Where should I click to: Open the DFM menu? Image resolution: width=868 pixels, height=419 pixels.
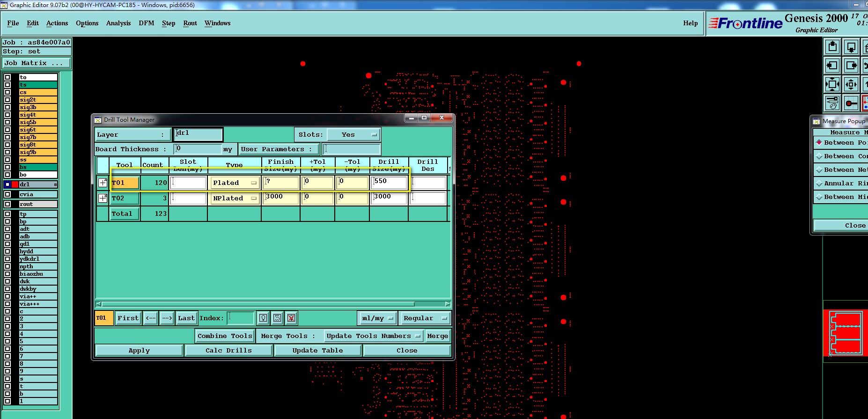pyautogui.click(x=147, y=23)
